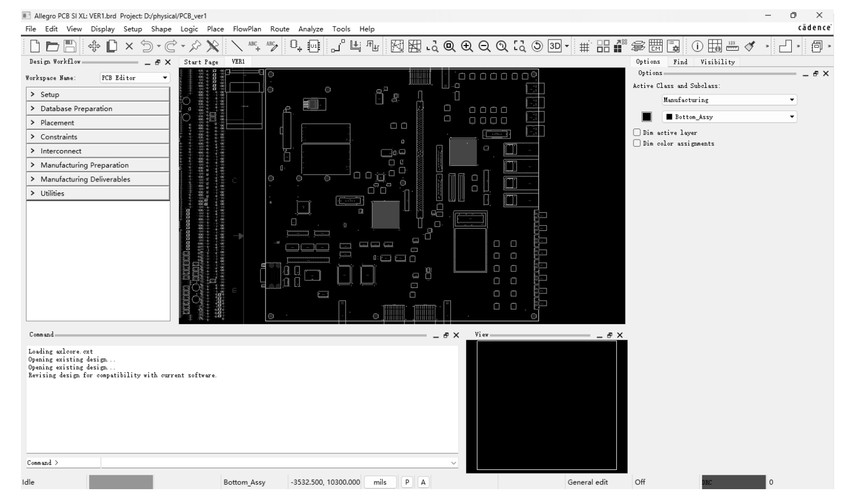Enable Dim color assignments checkbox
This screenshot has height=504, width=844.
click(637, 143)
